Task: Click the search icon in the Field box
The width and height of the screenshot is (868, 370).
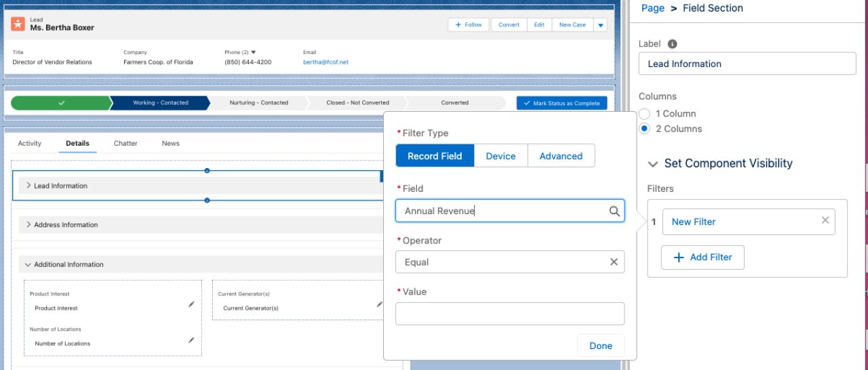Action: pos(614,211)
